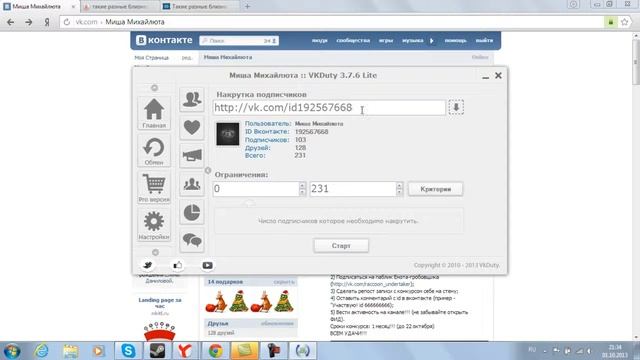Open Windows Explorer folder from the taskbar
Screen dimensions: 640x360
[x=70, y=351]
